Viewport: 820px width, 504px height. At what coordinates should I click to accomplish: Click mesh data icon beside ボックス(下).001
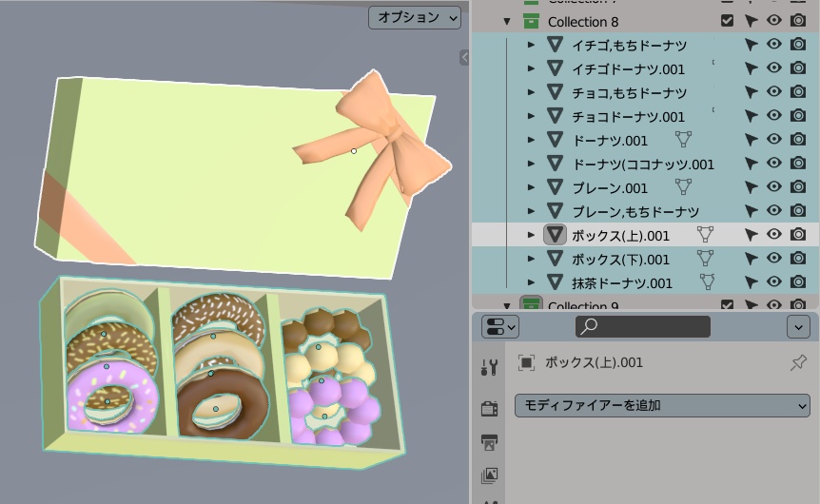click(705, 259)
